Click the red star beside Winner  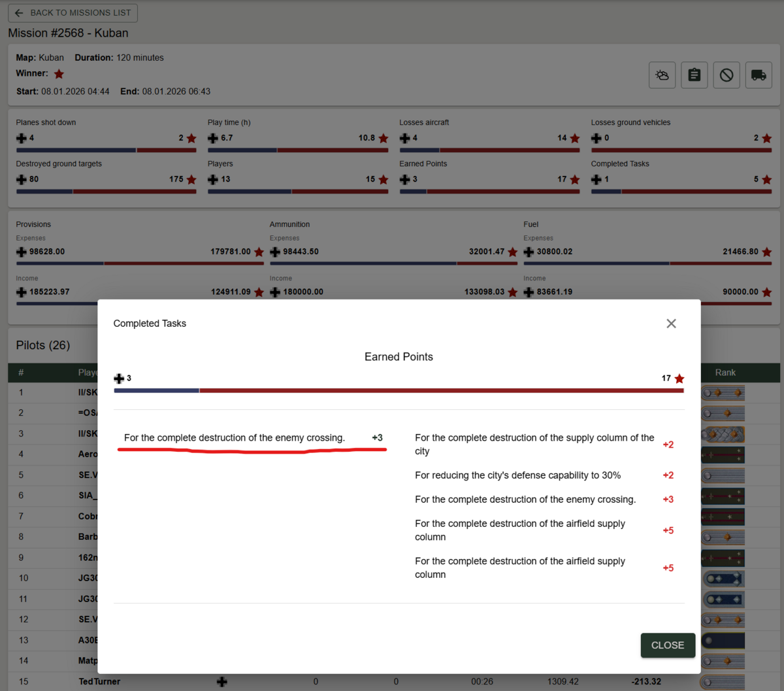click(x=59, y=74)
